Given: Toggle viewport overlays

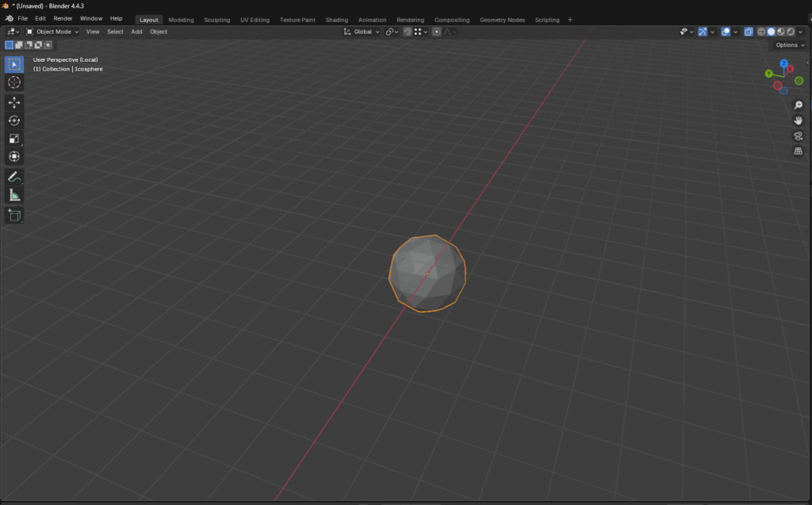Looking at the screenshot, I should [x=726, y=32].
